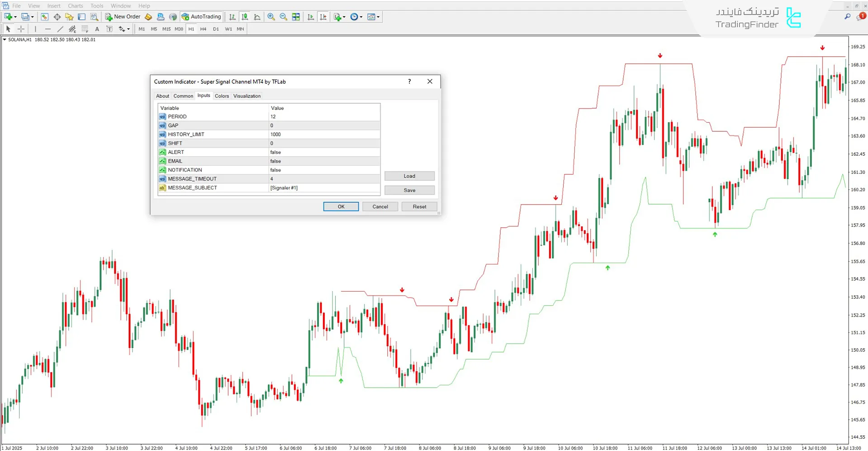Click the Zoom Out magnifier icon
The image size is (868, 451).
pyautogui.click(x=283, y=17)
